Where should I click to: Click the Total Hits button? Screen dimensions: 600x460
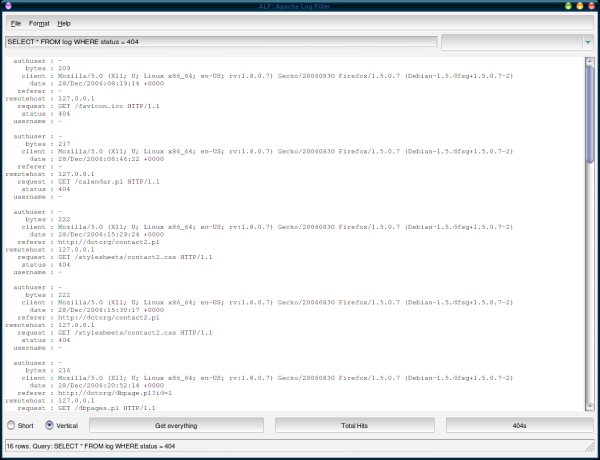354,425
